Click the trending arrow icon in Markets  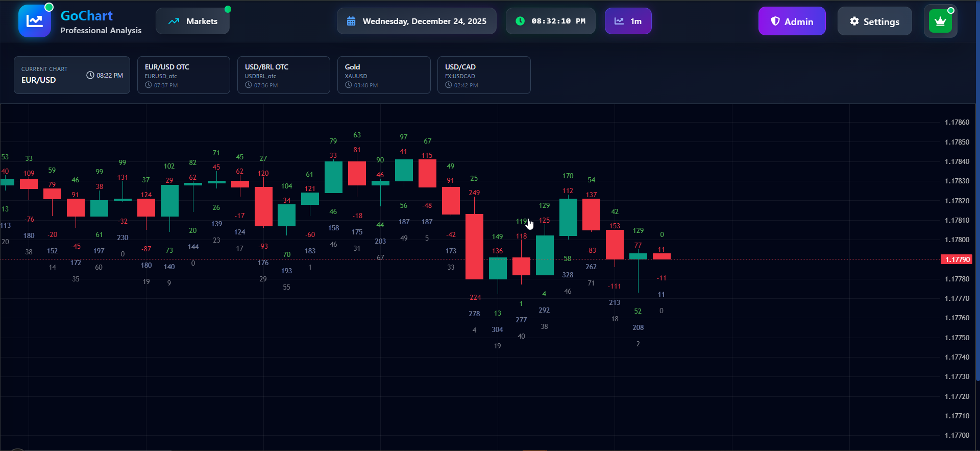click(174, 21)
